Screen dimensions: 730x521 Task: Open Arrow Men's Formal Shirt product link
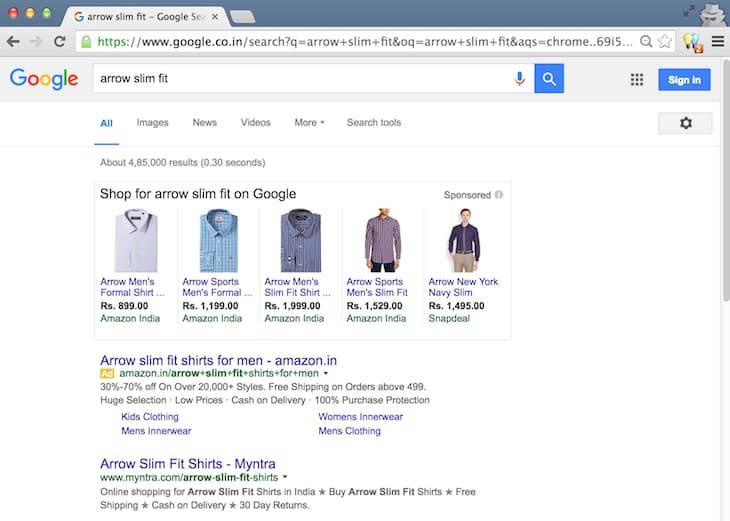click(132, 287)
